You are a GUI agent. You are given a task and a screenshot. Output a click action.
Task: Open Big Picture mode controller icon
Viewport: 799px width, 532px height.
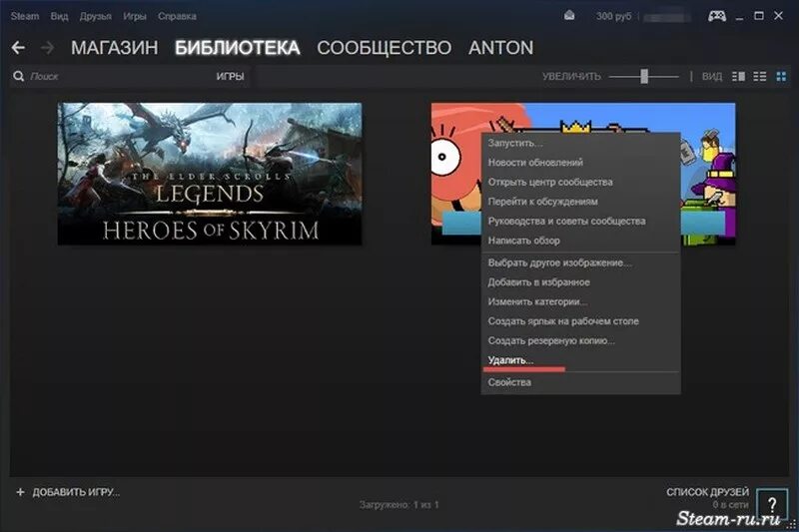[716, 16]
